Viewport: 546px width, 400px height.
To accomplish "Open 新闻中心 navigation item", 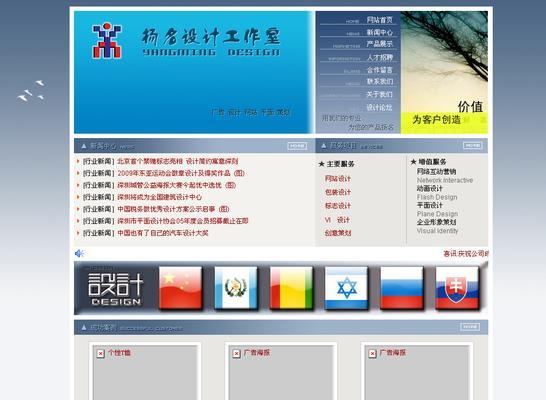I will click(x=380, y=32).
